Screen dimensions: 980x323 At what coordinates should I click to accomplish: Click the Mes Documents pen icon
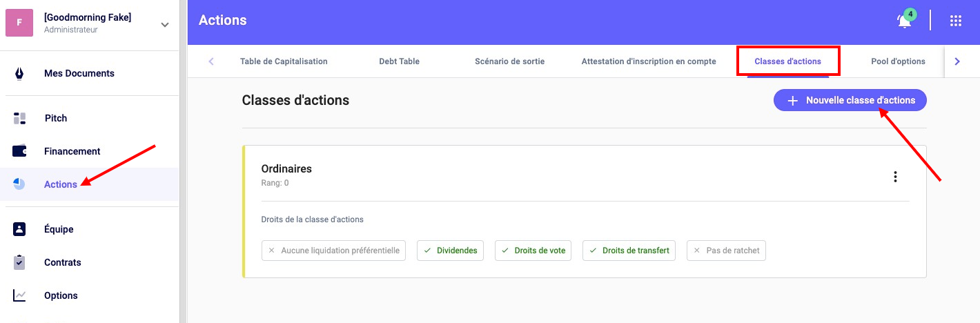pyautogui.click(x=19, y=73)
